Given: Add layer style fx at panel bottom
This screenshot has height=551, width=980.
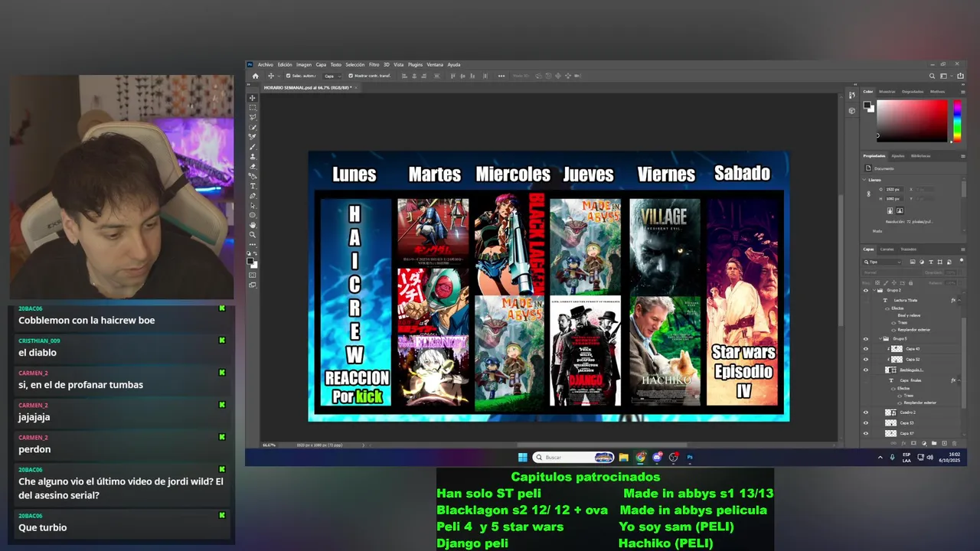Looking at the screenshot, I should [903, 443].
